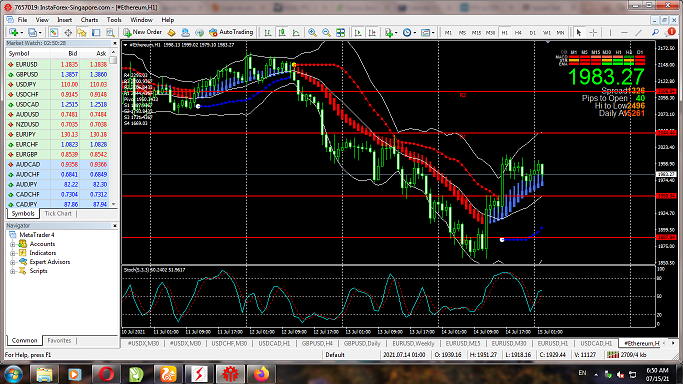Open the USDCAD,H1 chart tab near USDCHF

(274, 344)
